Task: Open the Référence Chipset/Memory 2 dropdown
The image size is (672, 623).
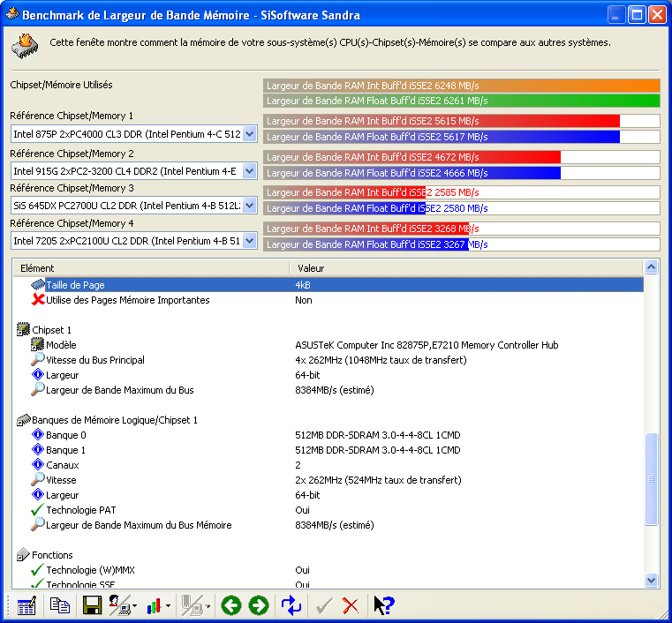Action: (249, 171)
